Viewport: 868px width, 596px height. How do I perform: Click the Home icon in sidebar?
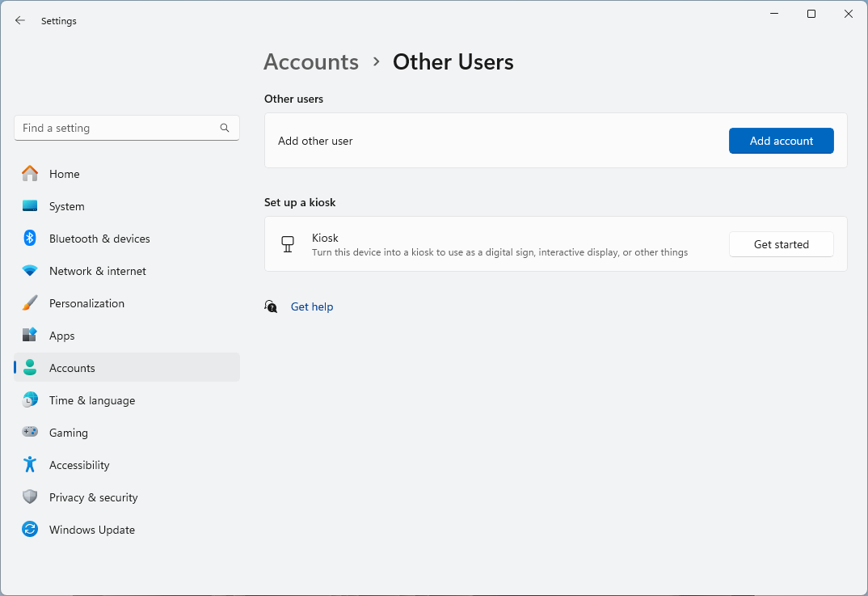[x=30, y=174]
